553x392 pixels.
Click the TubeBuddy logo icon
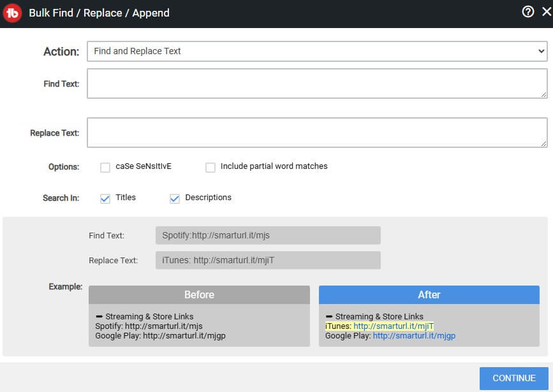tap(12, 13)
